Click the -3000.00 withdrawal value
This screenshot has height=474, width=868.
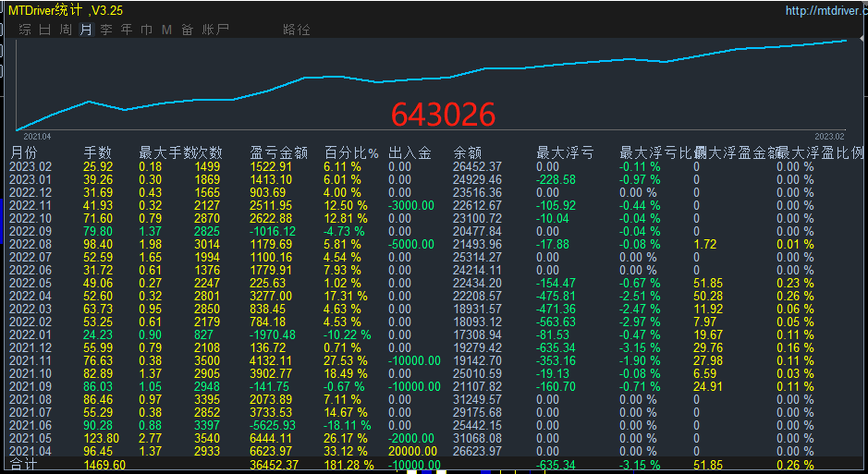[411, 206]
